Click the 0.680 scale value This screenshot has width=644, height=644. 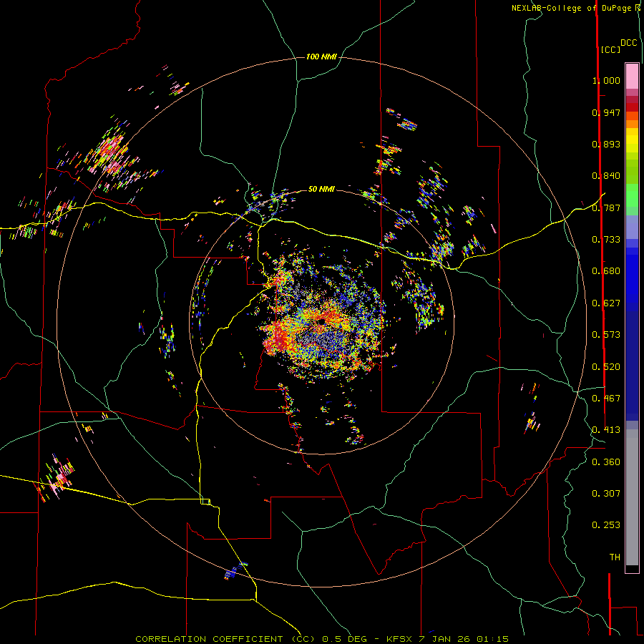[606, 271]
